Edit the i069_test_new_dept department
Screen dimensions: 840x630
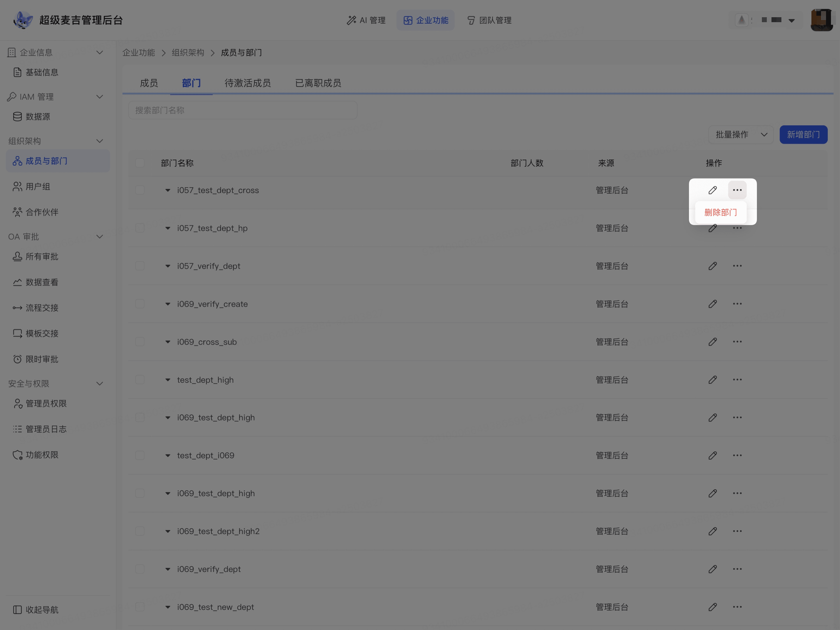[x=712, y=607]
